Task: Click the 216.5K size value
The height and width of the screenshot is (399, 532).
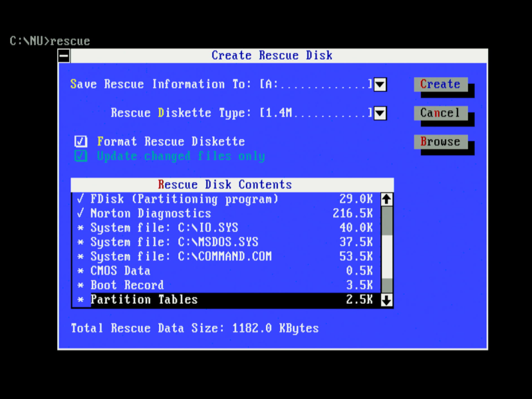Action: [352, 213]
